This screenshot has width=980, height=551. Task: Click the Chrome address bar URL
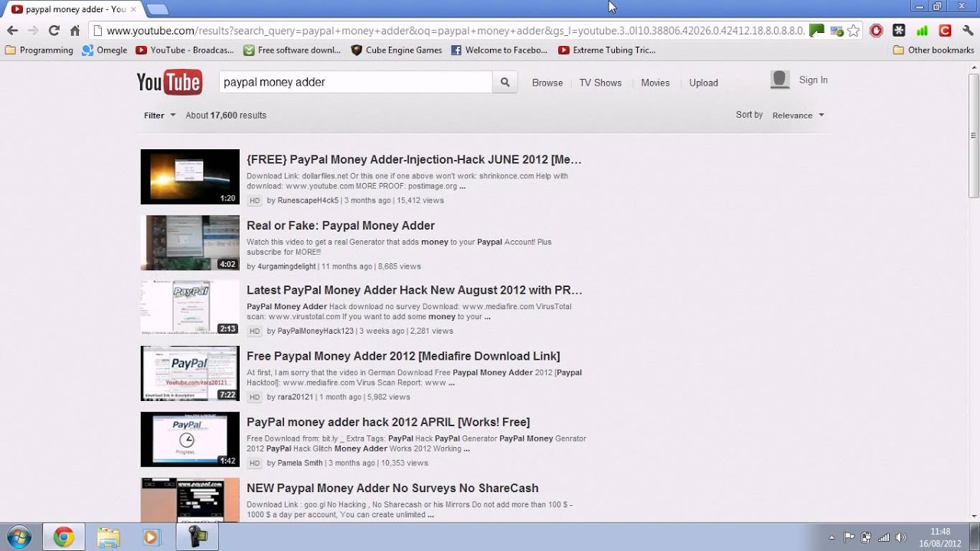[456, 31]
